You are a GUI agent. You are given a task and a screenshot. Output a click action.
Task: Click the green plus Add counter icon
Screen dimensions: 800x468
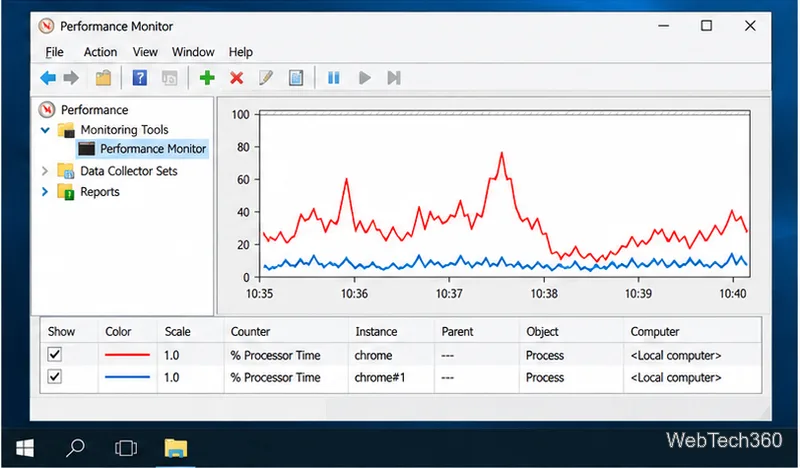tap(207, 78)
